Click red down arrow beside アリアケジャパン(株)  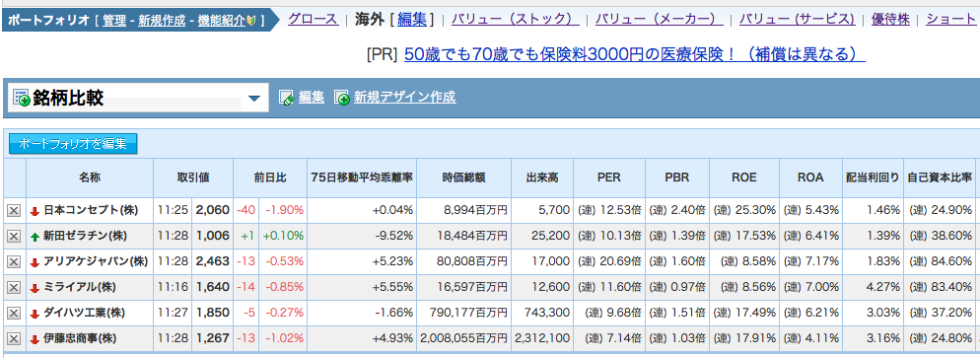click(35, 262)
